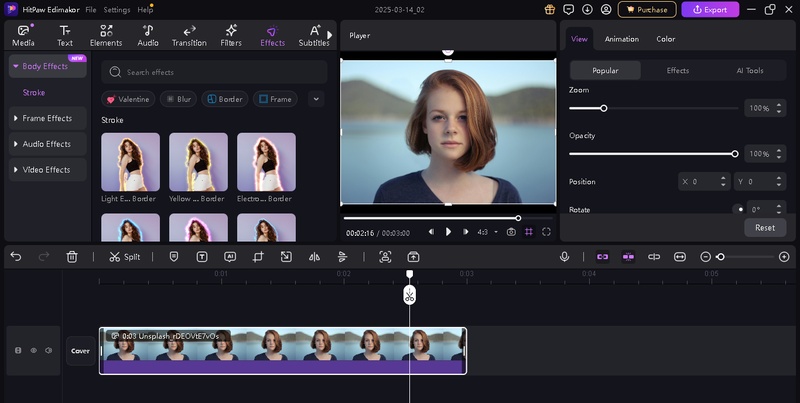This screenshot has height=403, width=800.
Task: Open the 4:3 aspect ratio dropdown
Action: tap(485, 232)
